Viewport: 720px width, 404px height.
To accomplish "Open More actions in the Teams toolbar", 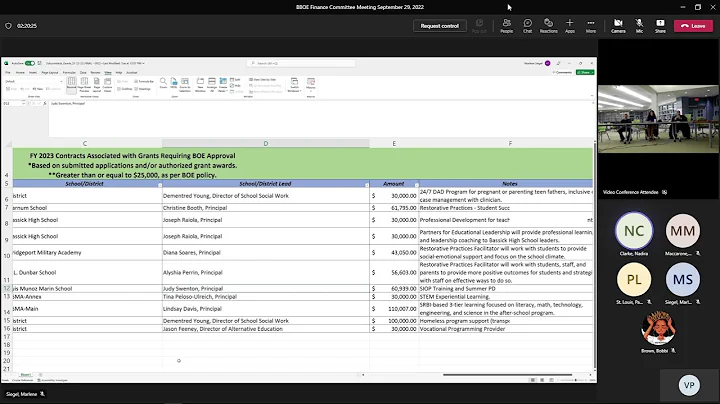I will click(591, 26).
